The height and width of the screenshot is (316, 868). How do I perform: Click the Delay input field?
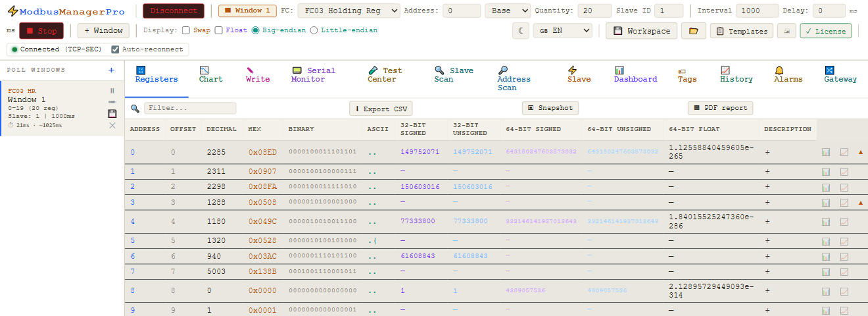[x=829, y=11]
